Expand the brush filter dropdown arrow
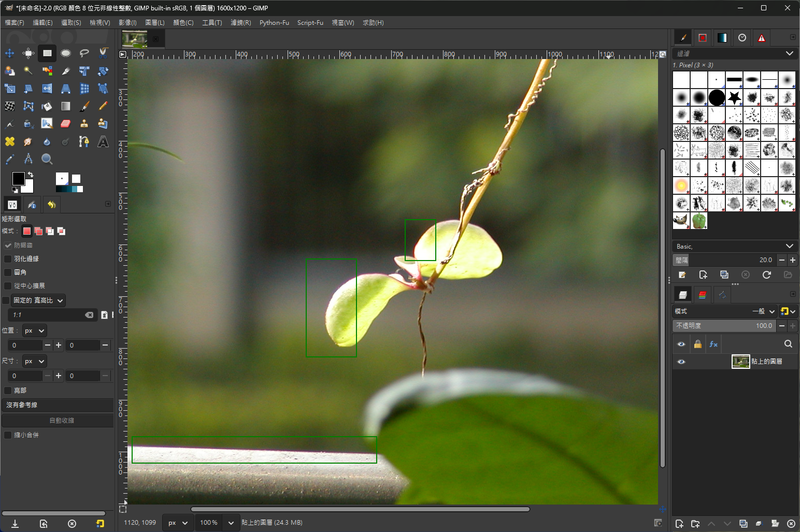The width and height of the screenshot is (800, 532). pyautogui.click(x=789, y=53)
